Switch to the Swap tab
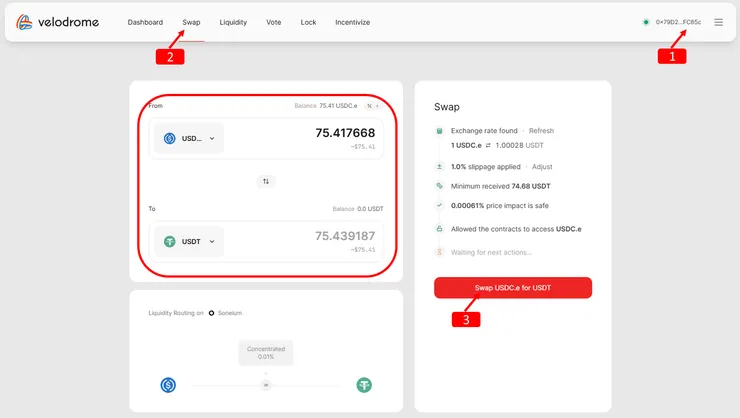The height and width of the screenshot is (418, 740). click(191, 22)
